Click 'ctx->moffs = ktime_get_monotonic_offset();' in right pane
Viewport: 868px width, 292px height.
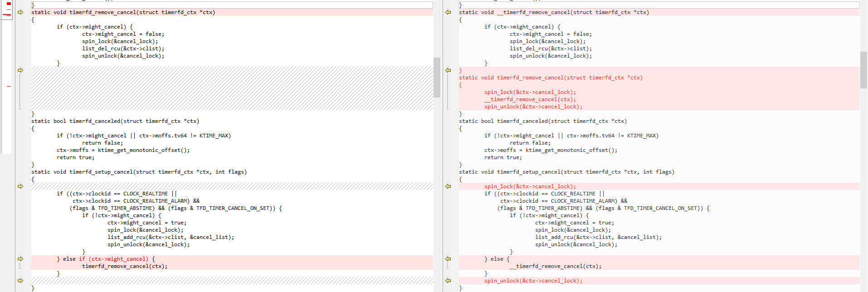551,150
